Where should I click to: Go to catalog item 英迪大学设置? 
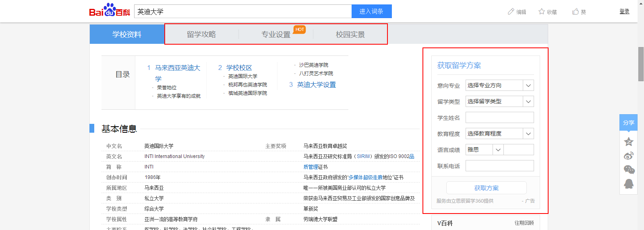pos(317,84)
